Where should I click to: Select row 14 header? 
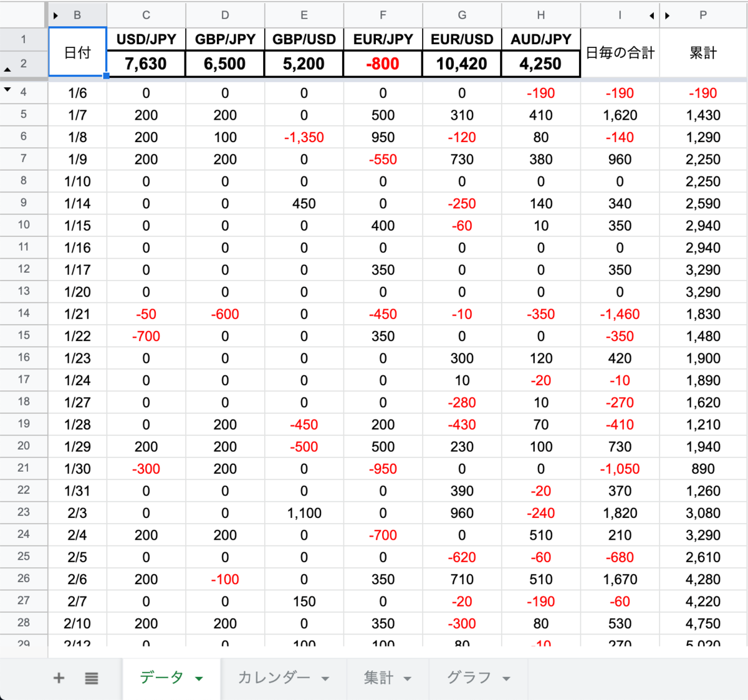(24, 314)
